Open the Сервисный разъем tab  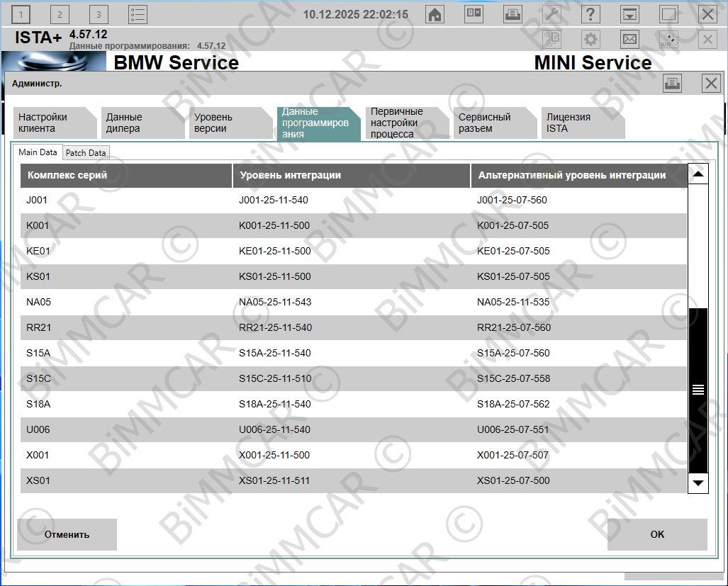tap(493, 123)
